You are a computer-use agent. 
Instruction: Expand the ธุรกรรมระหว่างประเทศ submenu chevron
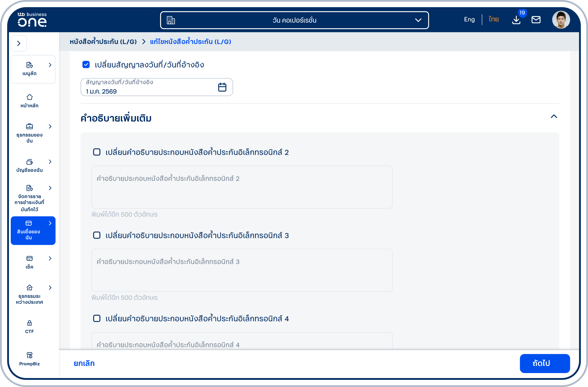point(50,288)
